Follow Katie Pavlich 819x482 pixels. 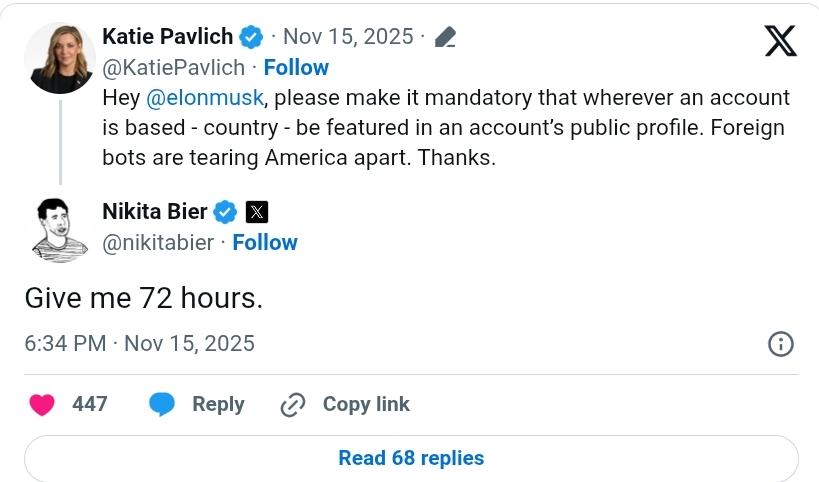[296, 67]
